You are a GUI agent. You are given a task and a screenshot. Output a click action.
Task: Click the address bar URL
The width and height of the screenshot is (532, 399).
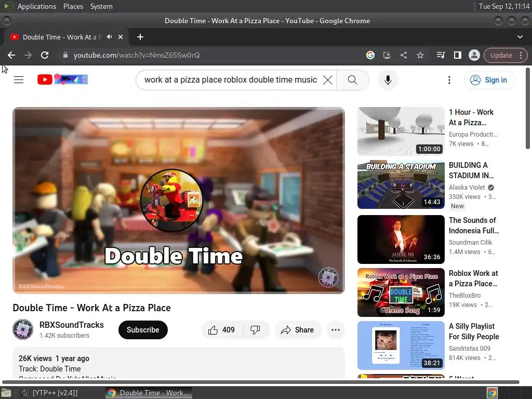click(137, 55)
